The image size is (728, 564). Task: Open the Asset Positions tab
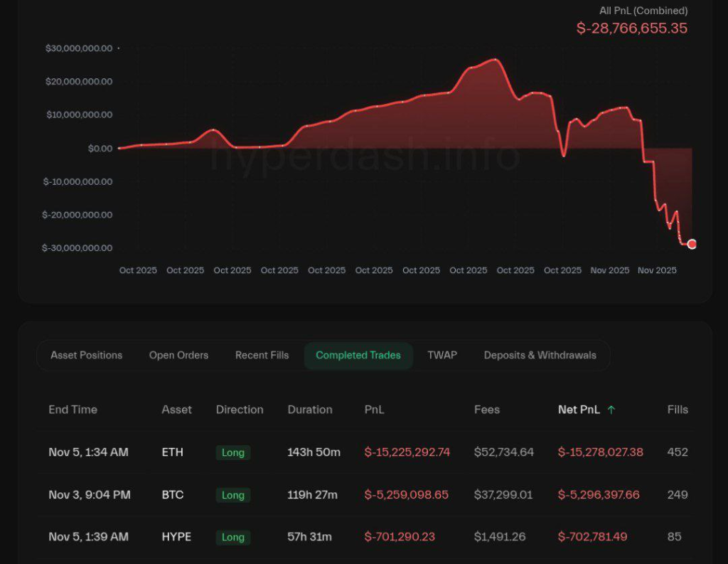tap(86, 355)
